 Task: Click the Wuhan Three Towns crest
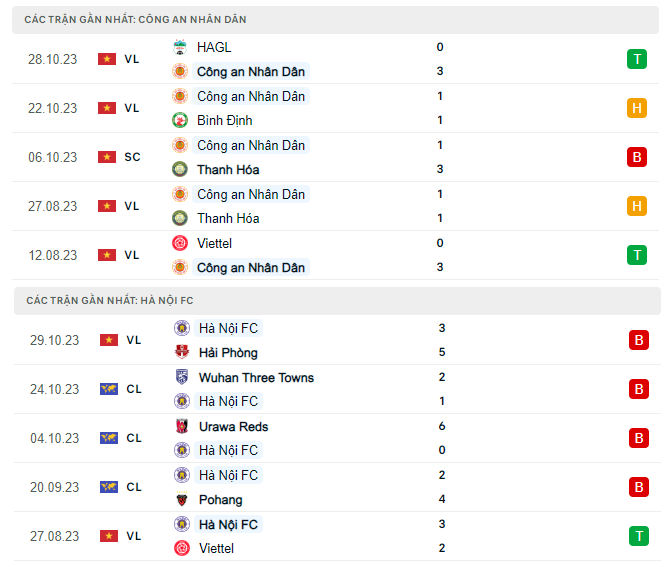(x=182, y=378)
